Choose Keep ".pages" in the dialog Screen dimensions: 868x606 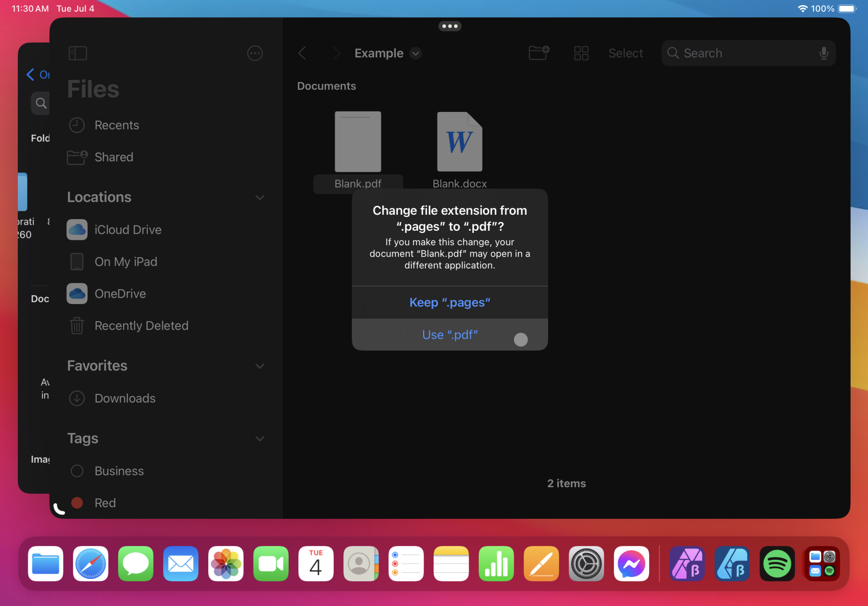(450, 302)
